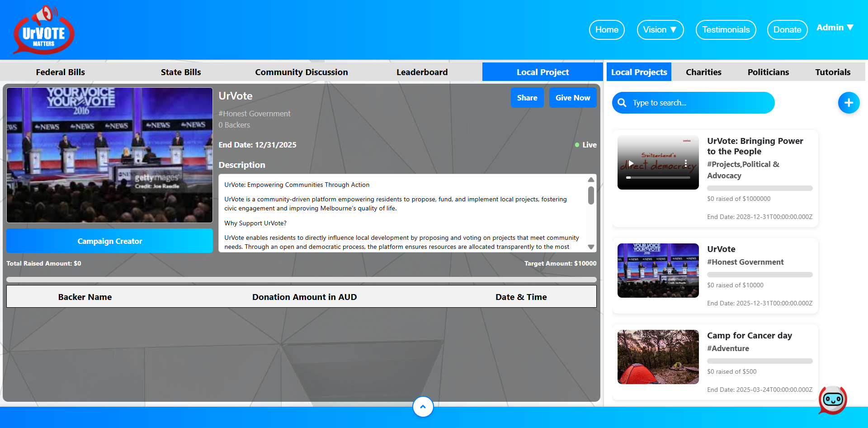868x428 pixels.
Task: Click Bringing Power project progress bar
Action: (x=760, y=188)
